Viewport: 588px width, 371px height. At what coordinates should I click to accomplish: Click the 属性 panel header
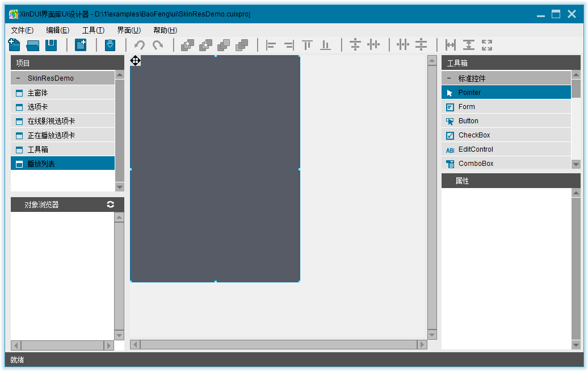point(511,181)
